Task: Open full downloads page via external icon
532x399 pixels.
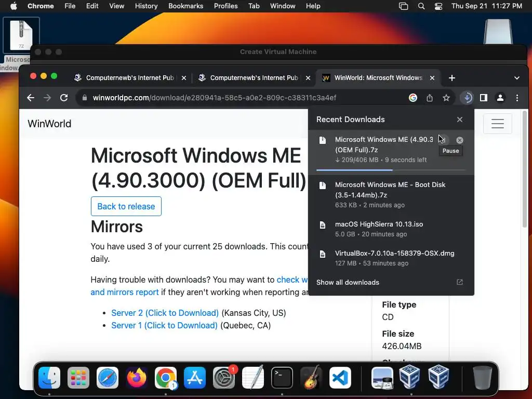Action: [x=459, y=282]
